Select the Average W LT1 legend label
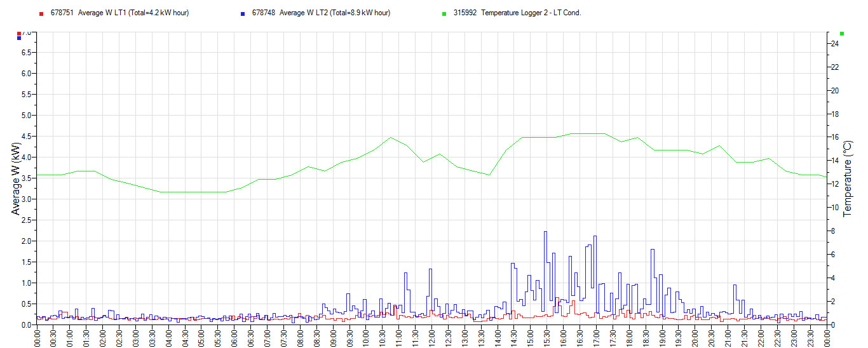The height and width of the screenshot is (348, 868). coord(119,13)
